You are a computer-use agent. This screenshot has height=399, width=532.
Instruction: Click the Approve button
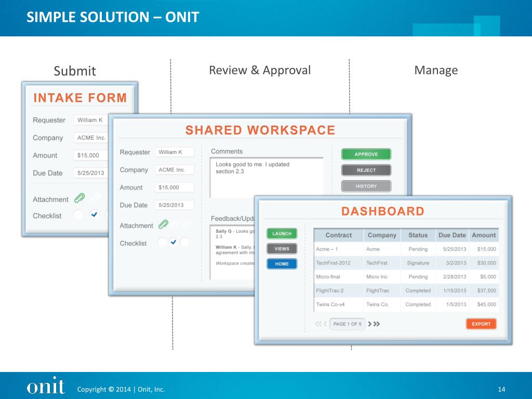(366, 154)
